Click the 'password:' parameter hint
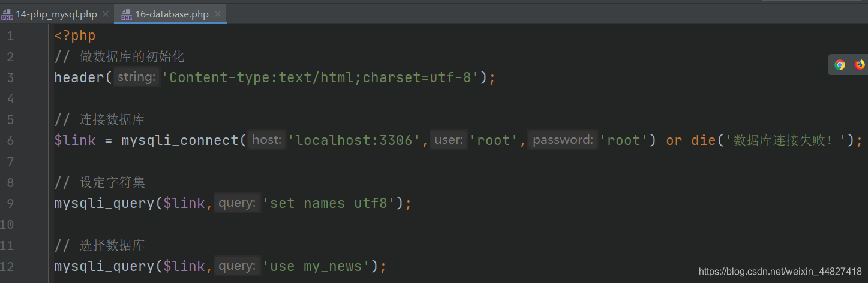Image resolution: width=868 pixels, height=283 pixels. pyautogui.click(x=563, y=140)
